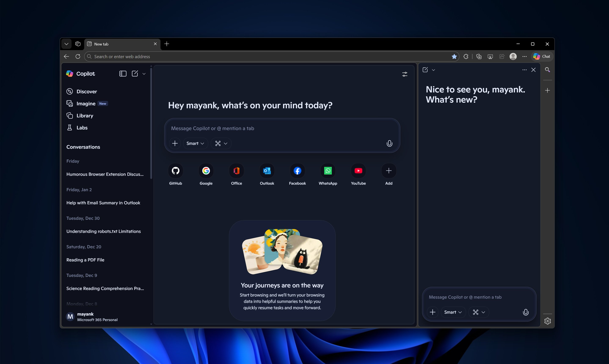Click the YouTube shortcut icon
This screenshot has width=609, height=364.
358,171
